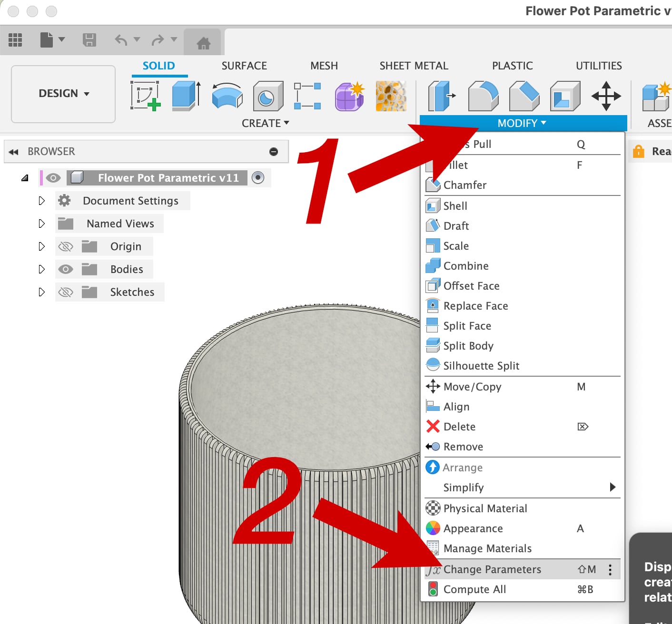Open the Undo history dropdown arrow
This screenshot has height=624, width=672.
[x=137, y=39]
